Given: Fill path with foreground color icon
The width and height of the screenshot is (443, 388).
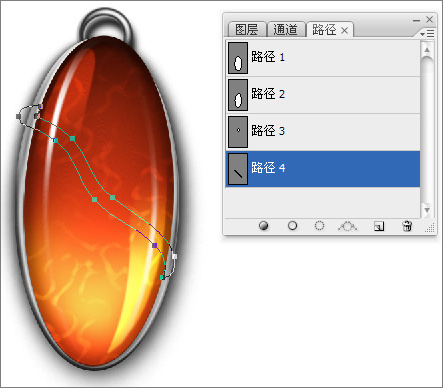Looking at the screenshot, I should pyautogui.click(x=264, y=226).
